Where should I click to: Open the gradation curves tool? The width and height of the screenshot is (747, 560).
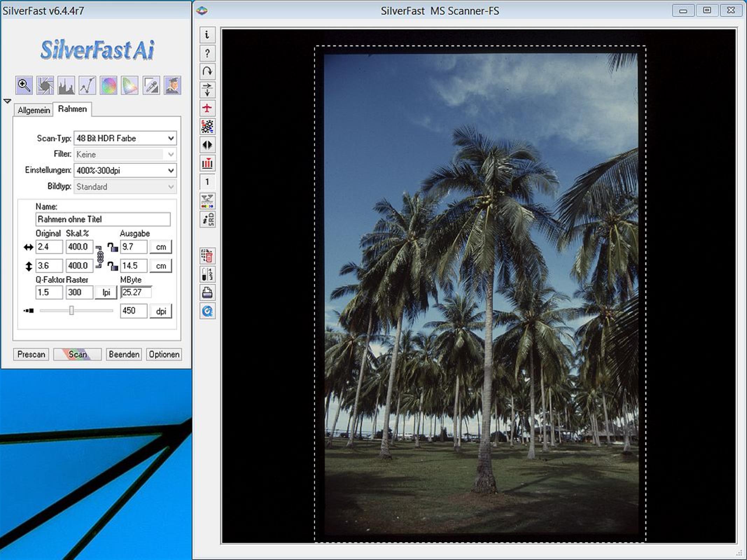pos(87,86)
